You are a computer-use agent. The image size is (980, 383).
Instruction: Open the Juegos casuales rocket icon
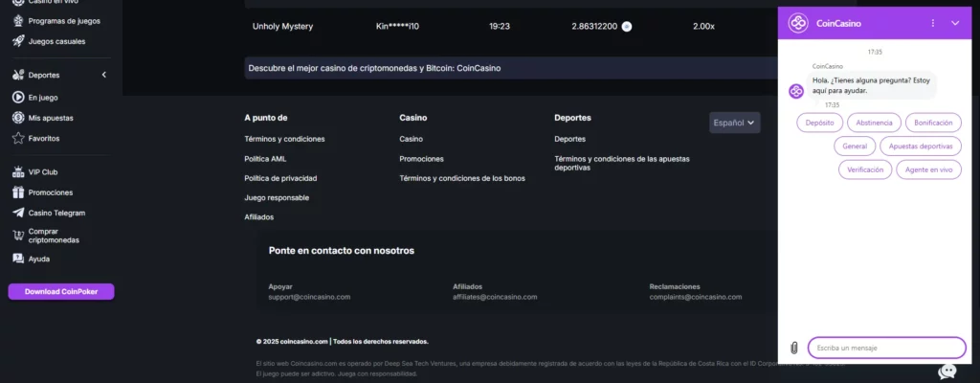(18, 41)
